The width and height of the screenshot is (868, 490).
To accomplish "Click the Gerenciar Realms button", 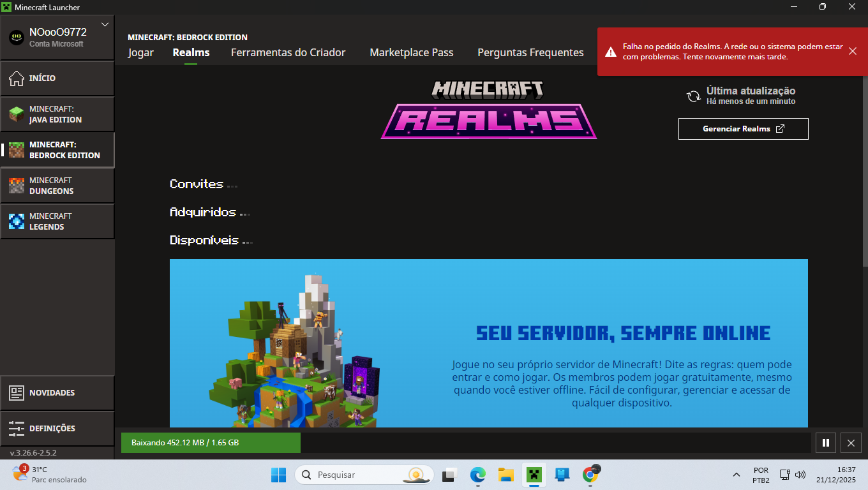I will (x=744, y=129).
